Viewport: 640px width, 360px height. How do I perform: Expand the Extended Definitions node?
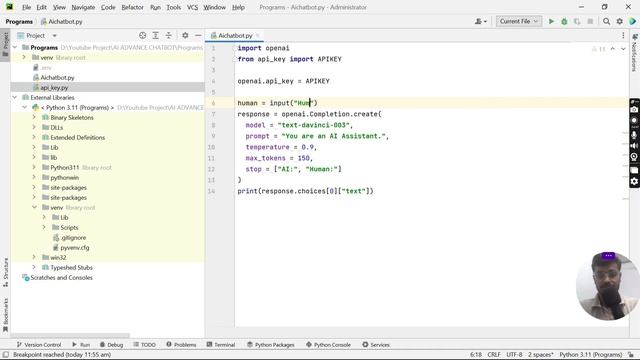click(x=34, y=137)
